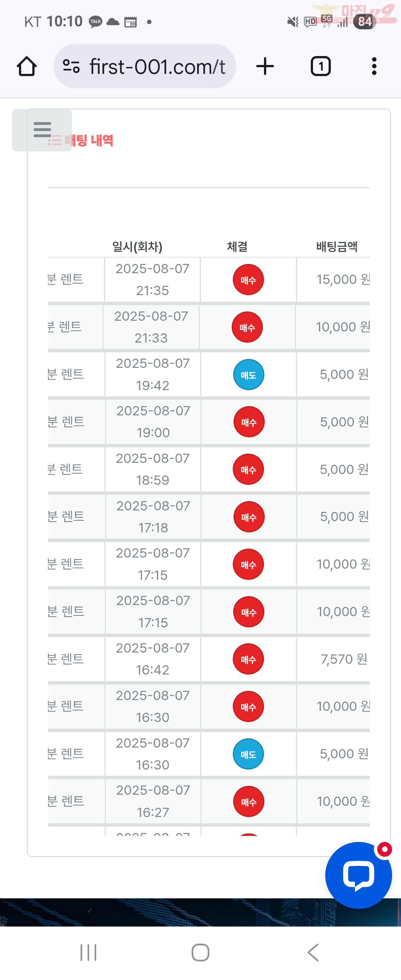Open the tab switcher showing 1

coord(321,66)
